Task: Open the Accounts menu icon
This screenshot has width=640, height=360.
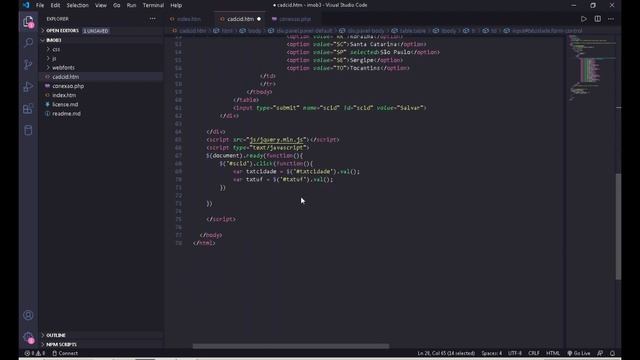Action: [x=28, y=315]
